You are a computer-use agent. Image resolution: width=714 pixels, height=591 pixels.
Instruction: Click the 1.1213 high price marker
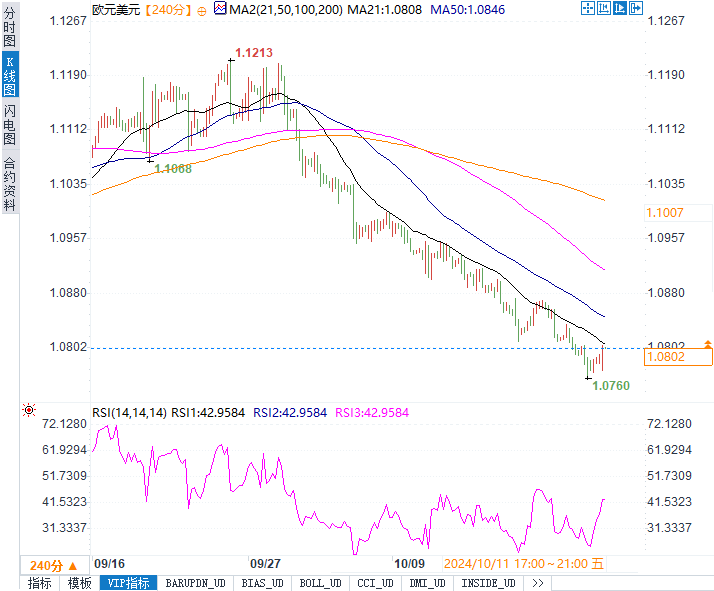(254, 53)
